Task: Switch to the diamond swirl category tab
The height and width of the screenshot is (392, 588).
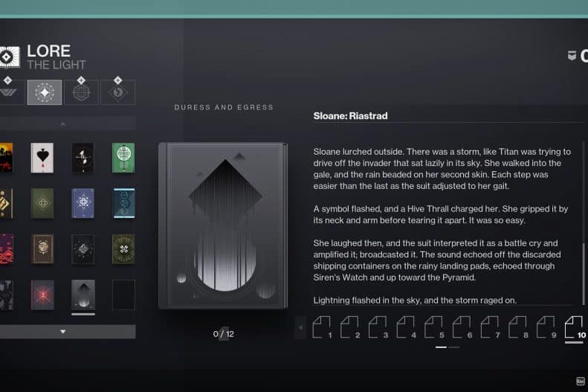Action: point(117,92)
